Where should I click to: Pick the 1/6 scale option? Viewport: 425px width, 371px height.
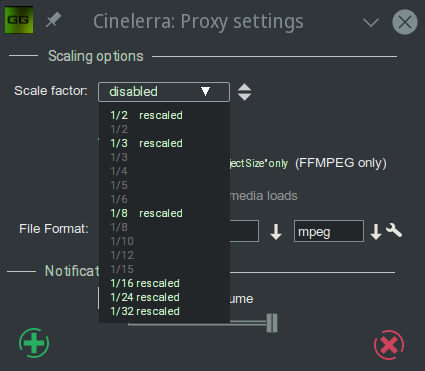(119, 199)
